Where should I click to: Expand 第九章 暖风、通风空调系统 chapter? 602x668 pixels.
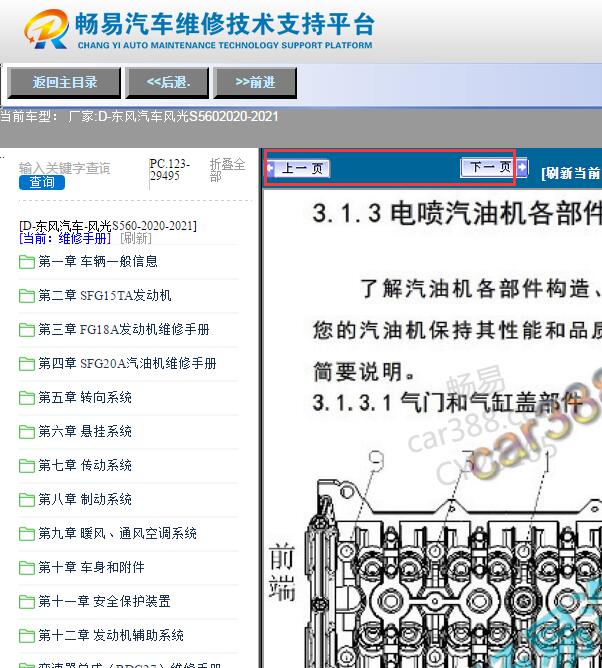point(118,533)
